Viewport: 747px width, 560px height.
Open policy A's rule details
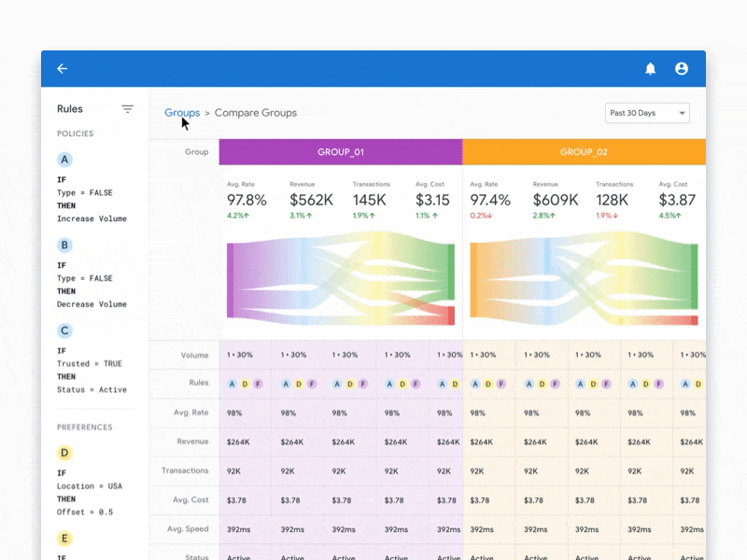pos(63,160)
